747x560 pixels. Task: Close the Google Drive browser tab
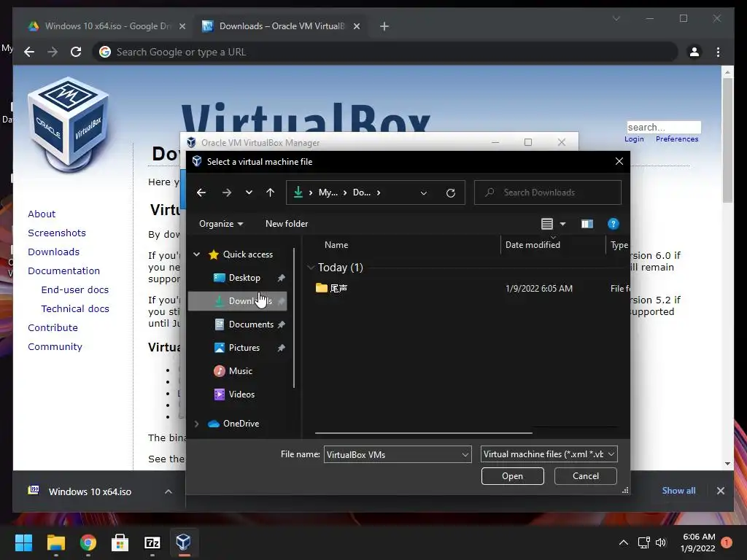pyautogui.click(x=182, y=26)
